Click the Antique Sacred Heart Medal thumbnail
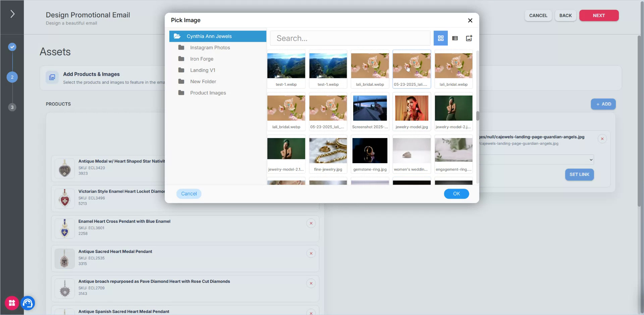The width and height of the screenshot is (644, 315). [x=65, y=258]
